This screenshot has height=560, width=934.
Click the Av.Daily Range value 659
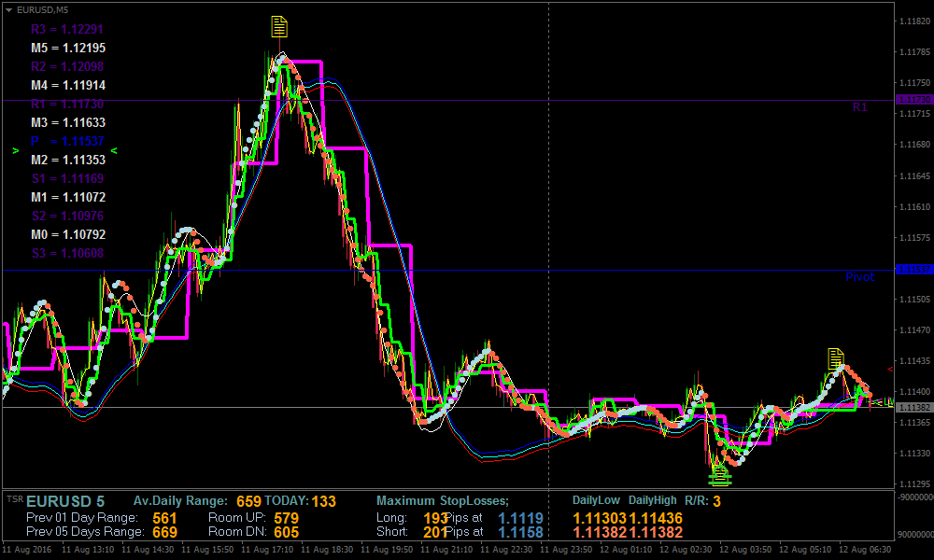(248, 501)
